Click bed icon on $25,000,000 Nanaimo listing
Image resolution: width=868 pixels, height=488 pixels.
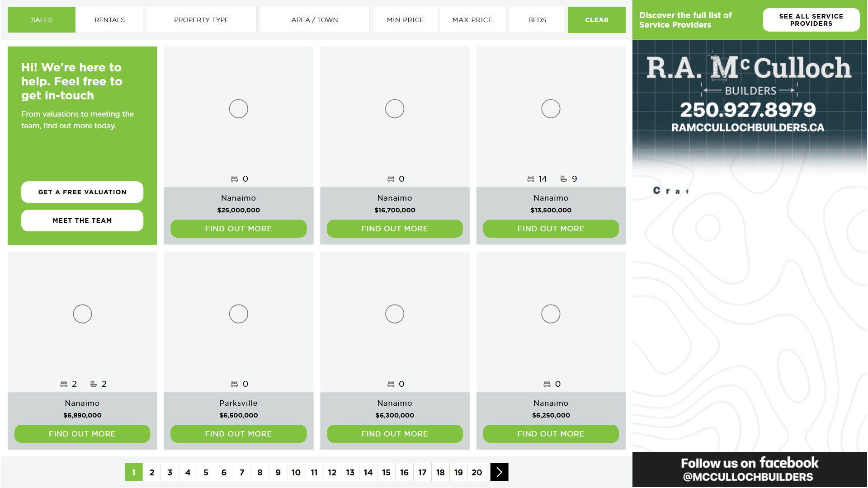[234, 179]
